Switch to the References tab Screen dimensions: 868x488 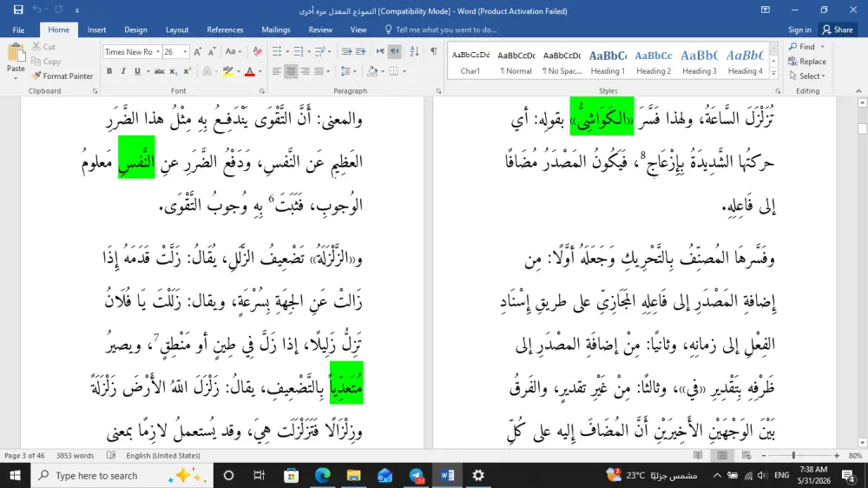(225, 30)
